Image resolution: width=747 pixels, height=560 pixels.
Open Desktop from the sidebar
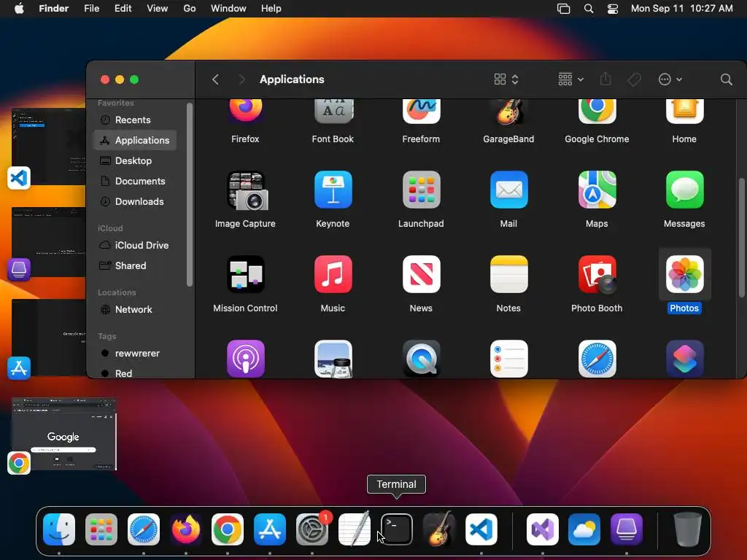click(135, 160)
